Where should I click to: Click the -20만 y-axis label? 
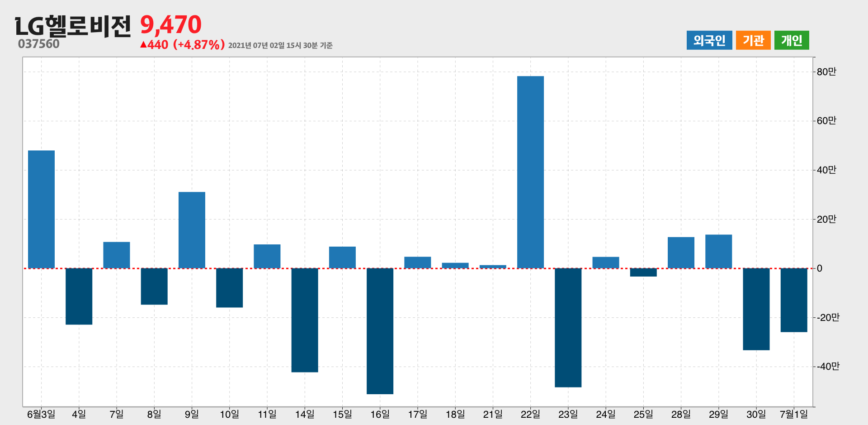point(828,318)
